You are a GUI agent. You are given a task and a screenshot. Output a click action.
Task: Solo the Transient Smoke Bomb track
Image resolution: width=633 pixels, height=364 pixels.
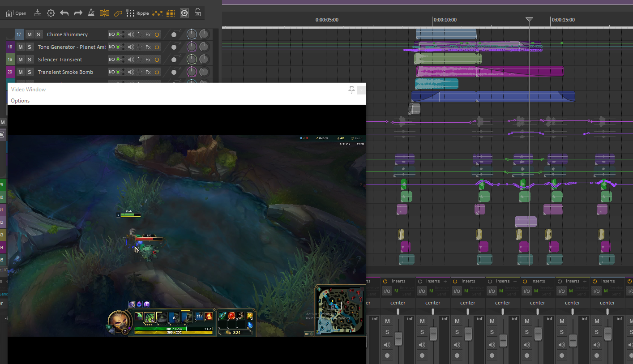(30, 72)
